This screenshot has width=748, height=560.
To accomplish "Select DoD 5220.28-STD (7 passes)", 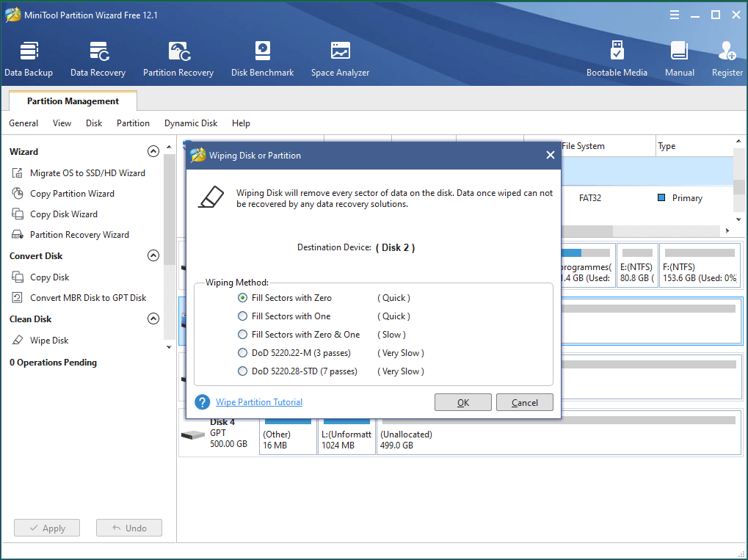I will pos(242,371).
